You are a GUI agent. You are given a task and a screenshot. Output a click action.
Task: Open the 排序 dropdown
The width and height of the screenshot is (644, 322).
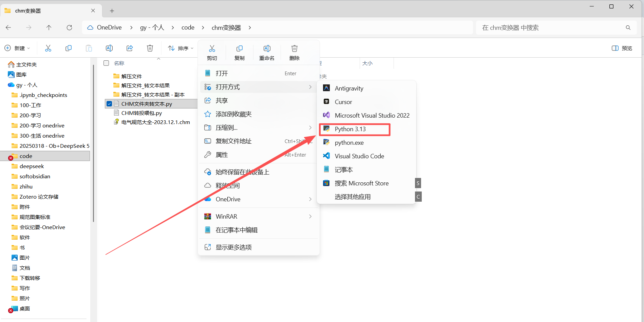point(180,48)
